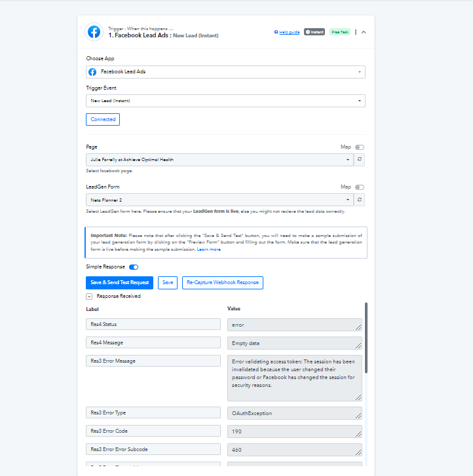This screenshot has height=476, width=473.
Task: Click the 'Value' column header
Action: pos(234,308)
